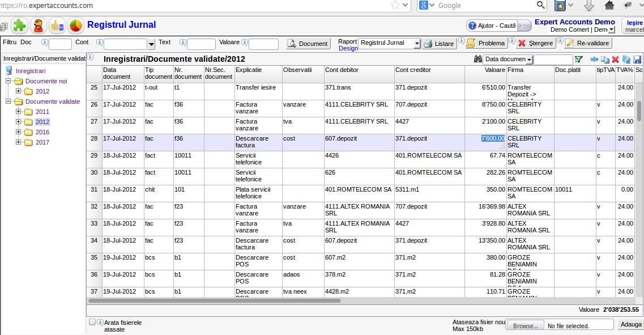Viewport: 644px width, 335px height.
Task: Click the info bubble beside the Text filter
Action: (183, 42)
